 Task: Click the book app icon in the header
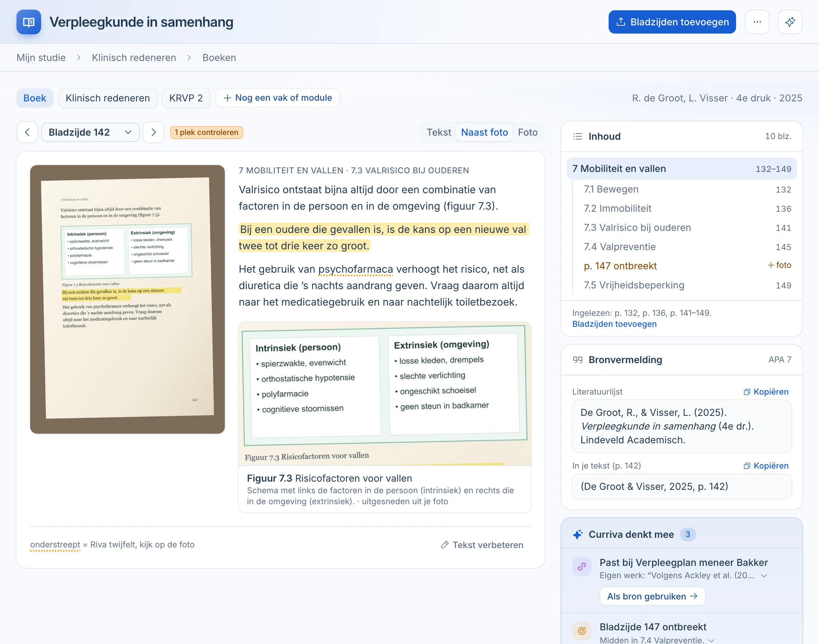(29, 22)
